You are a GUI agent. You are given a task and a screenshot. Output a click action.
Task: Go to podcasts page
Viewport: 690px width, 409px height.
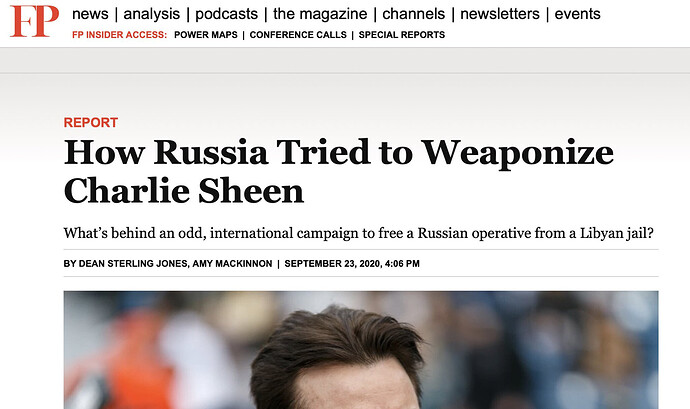(x=226, y=14)
